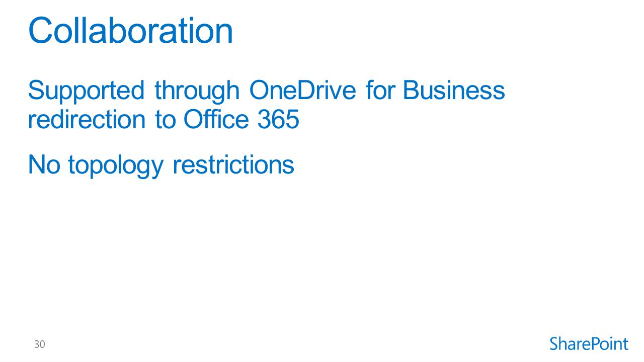Click the word for before Business
The image size is (644, 362).
tap(380, 90)
